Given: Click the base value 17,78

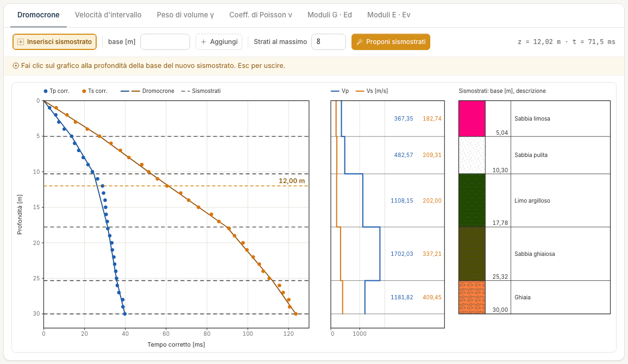Looking at the screenshot, I should click(500, 223).
